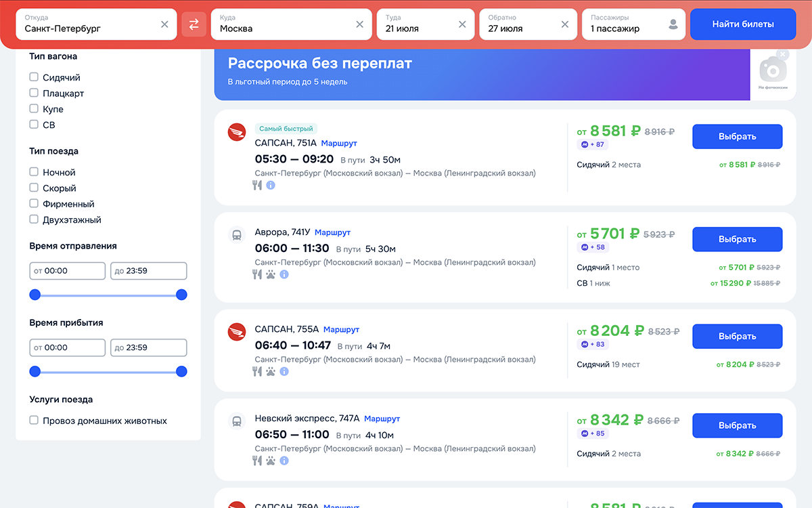Click the dining icon under Аврора 741У

click(257, 274)
